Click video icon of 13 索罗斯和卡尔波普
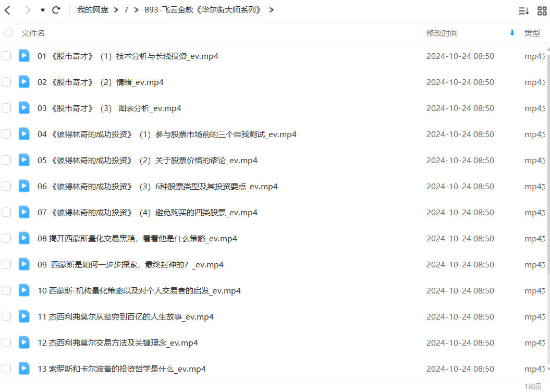550x392 pixels. click(24, 368)
